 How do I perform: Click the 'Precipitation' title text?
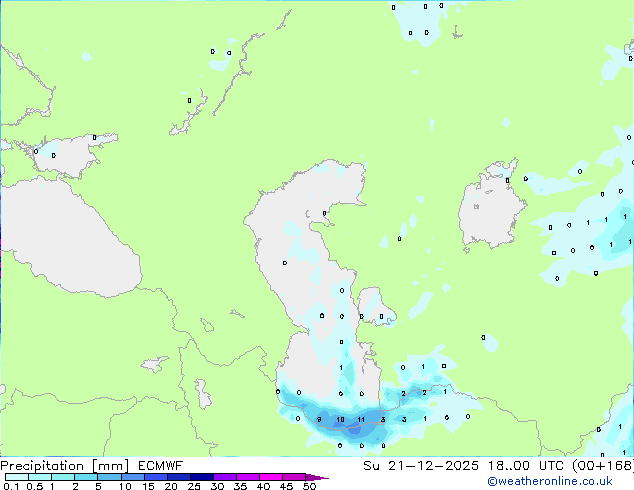click(x=42, y=466)
